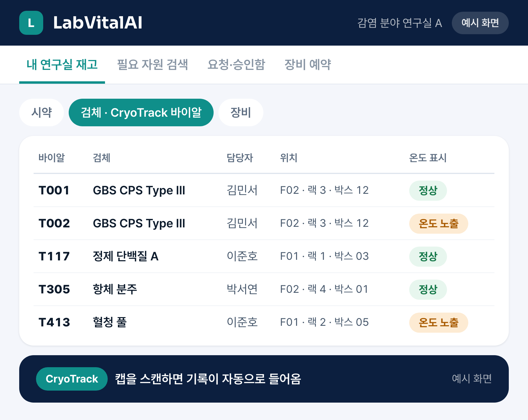Screen dimensions: 528x420
Task: Select vial ID T117
Action: pyautogui.click(x=54, y=256)
